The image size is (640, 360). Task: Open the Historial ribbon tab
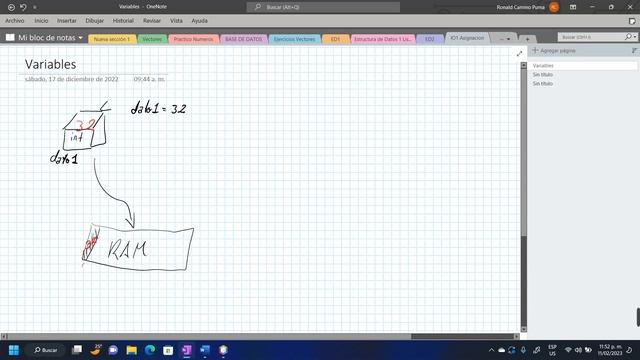tap(123, 20)
